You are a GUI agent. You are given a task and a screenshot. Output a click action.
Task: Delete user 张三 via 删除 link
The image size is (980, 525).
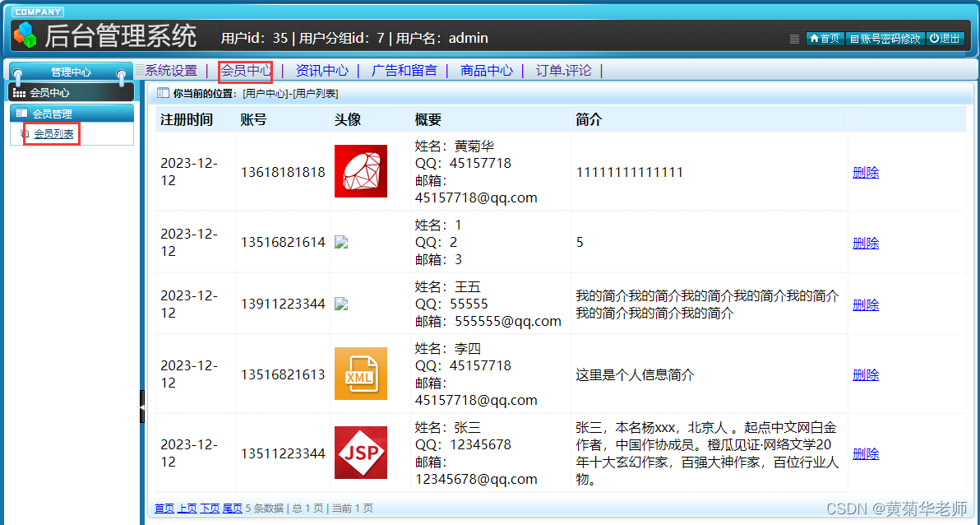pos(866,453)
